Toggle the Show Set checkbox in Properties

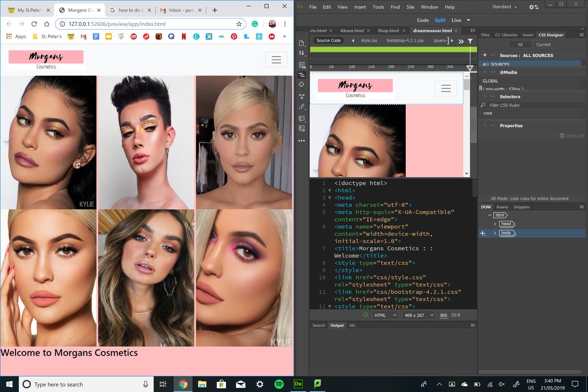pos(562,136)
